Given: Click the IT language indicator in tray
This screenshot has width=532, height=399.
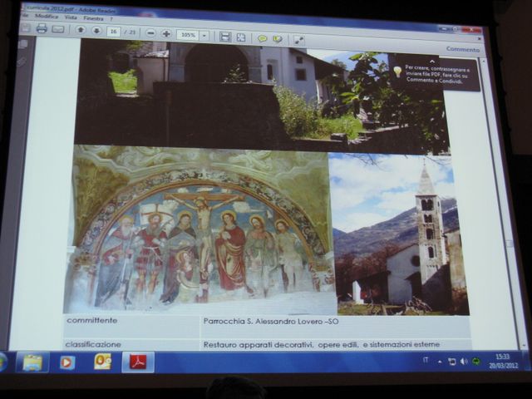Looking at the screenshot, I should click(426, 360).
